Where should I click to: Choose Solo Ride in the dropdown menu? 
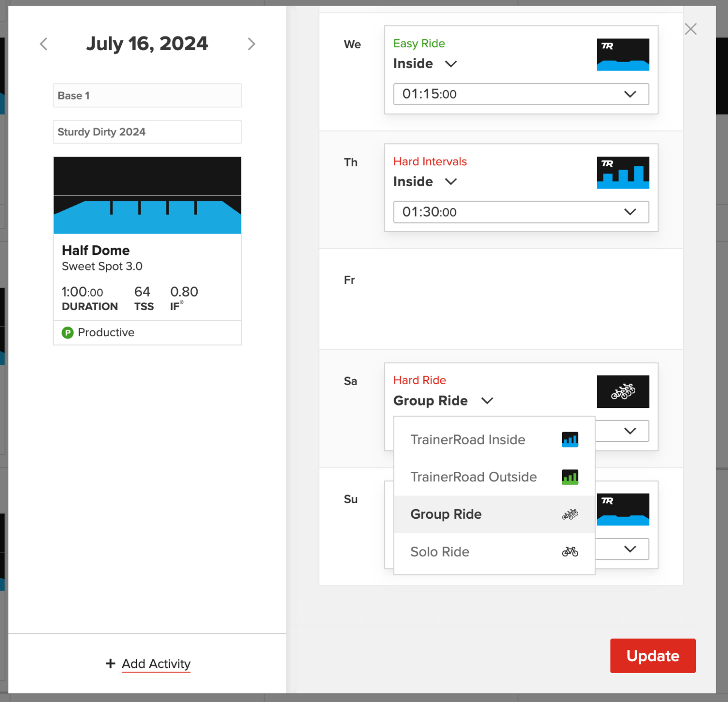[x=494, y=552]
